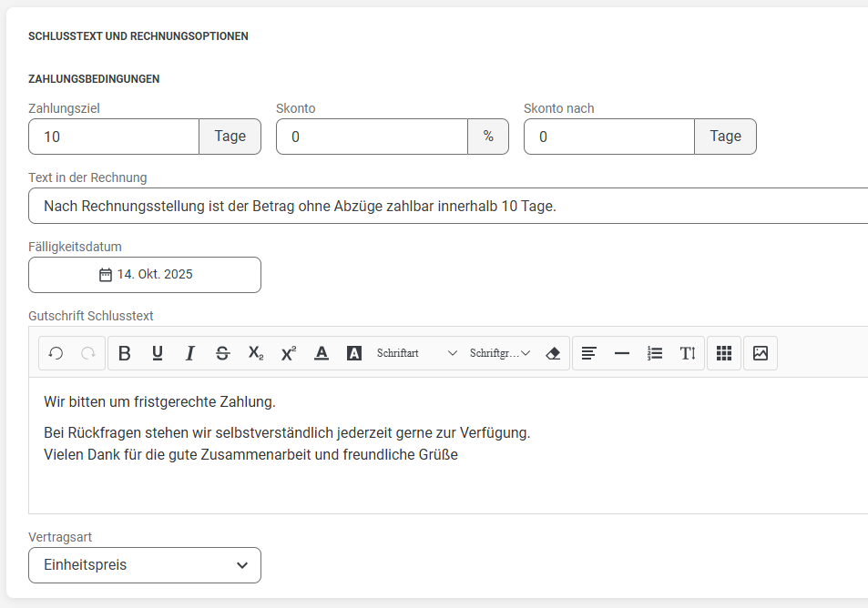
Task: Click the line 'Wir bitten um fristgerechte Zahlung.'
Action: (159, 401)
